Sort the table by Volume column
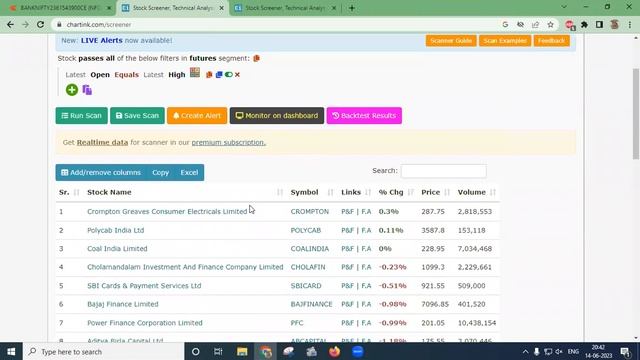 click(x=477, y=192)
